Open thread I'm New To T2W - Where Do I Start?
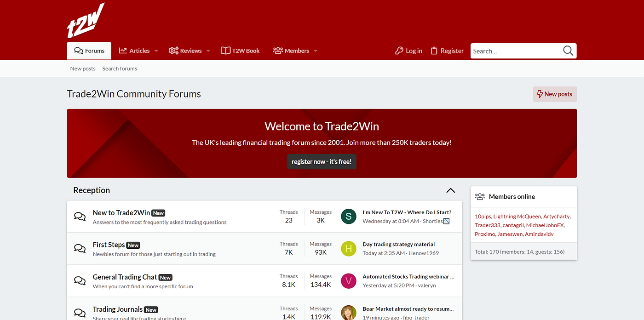This screenshot has width=644, height=320. (x=407, y=212)
